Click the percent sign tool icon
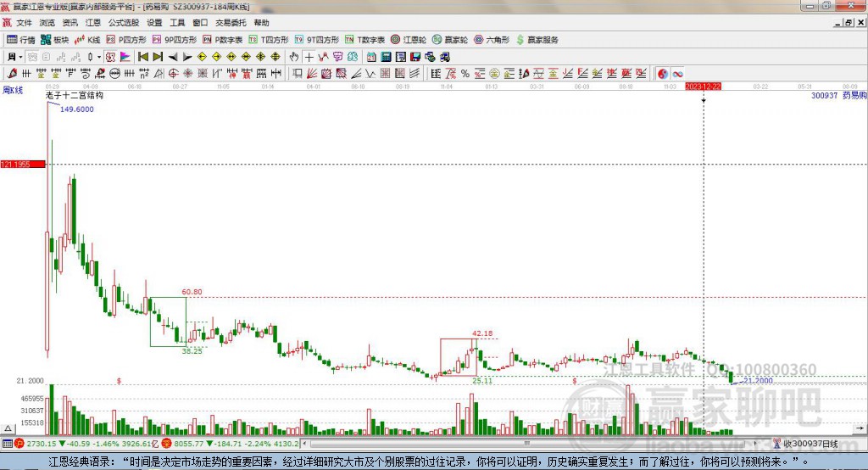This screenshot has width=868, height=470. [x=465, y=73]
